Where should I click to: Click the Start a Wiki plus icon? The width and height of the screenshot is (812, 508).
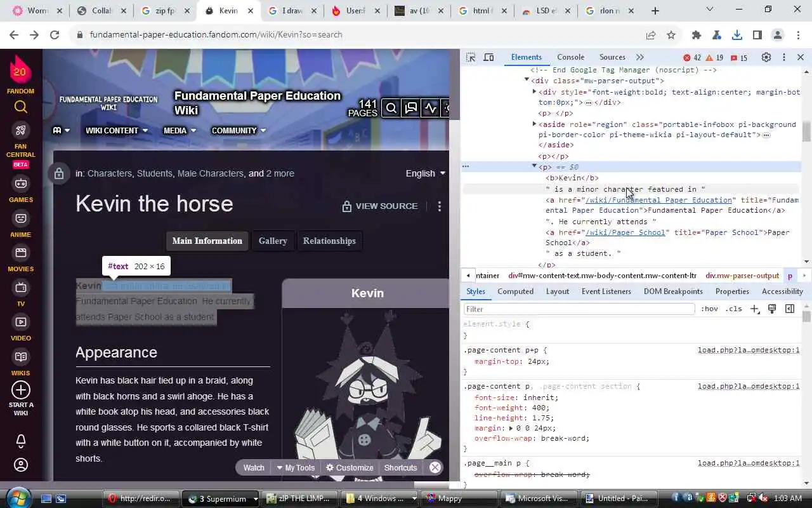[21, 389]
